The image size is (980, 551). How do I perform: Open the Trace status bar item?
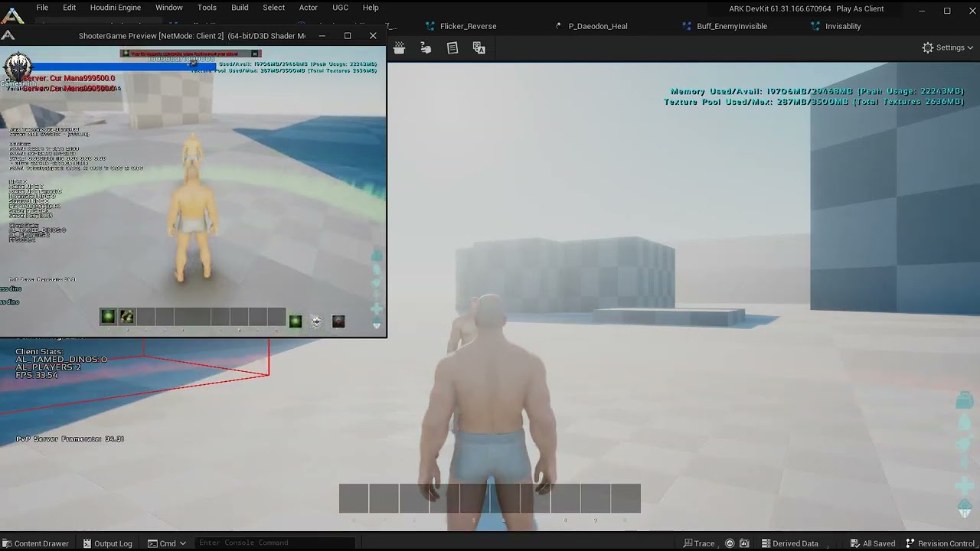pos(699,543)
